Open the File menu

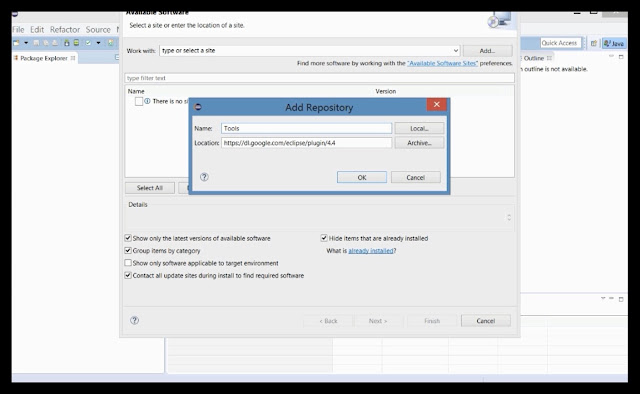(x=18, y=29)
